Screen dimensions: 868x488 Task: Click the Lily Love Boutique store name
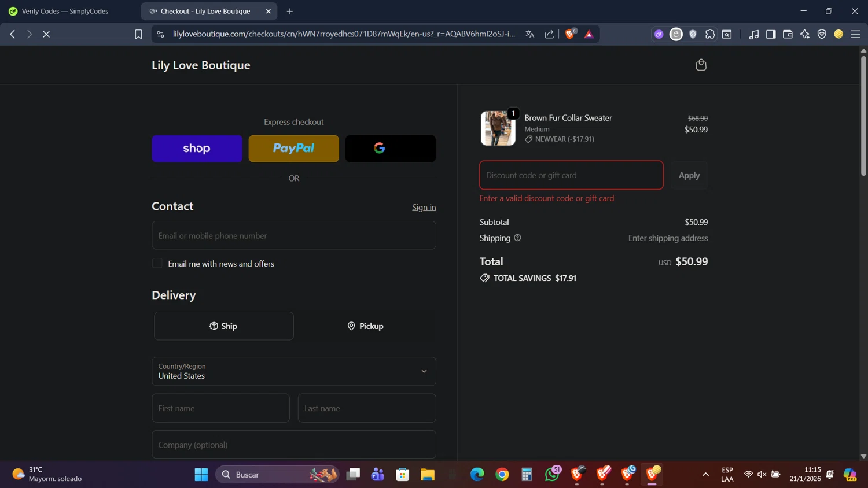(201, 65)
